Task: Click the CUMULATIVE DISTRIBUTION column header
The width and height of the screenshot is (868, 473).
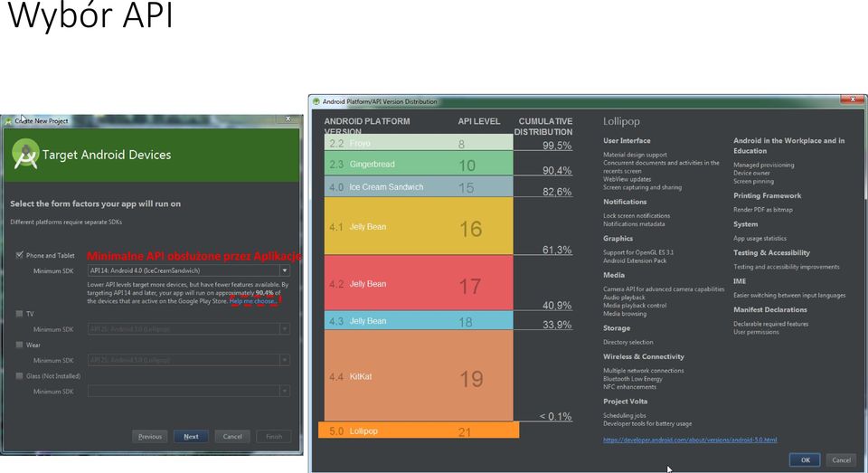Action: tap(543, 127)
